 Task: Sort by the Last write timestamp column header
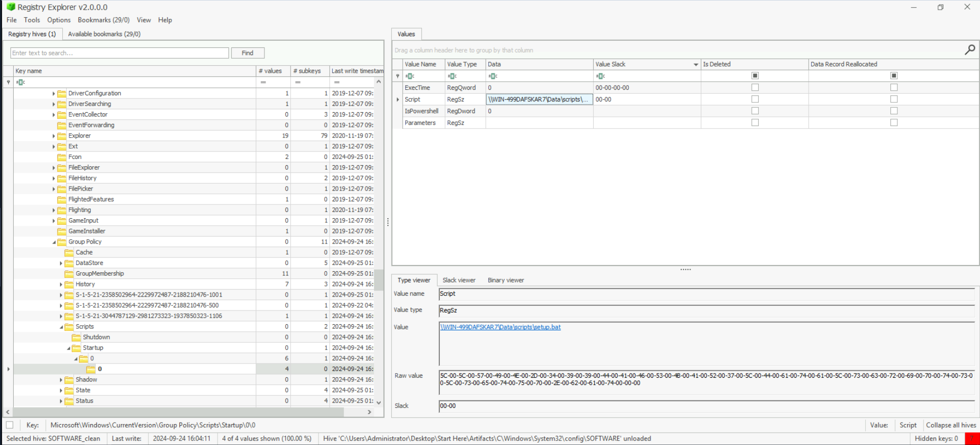357,71
